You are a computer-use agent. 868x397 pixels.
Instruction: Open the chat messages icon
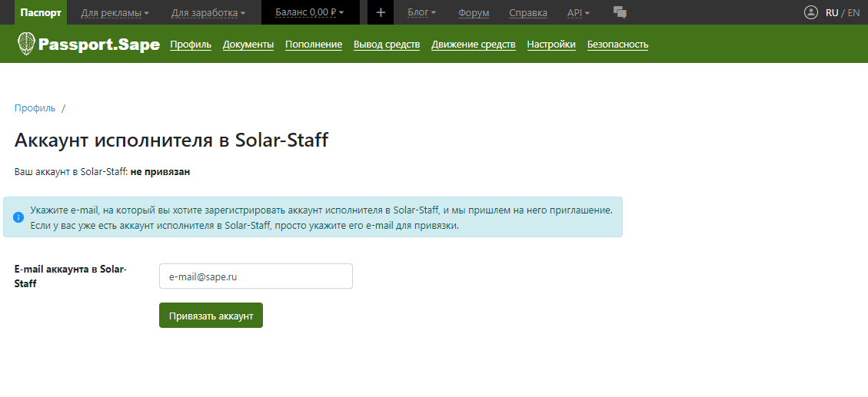[620, 12]
